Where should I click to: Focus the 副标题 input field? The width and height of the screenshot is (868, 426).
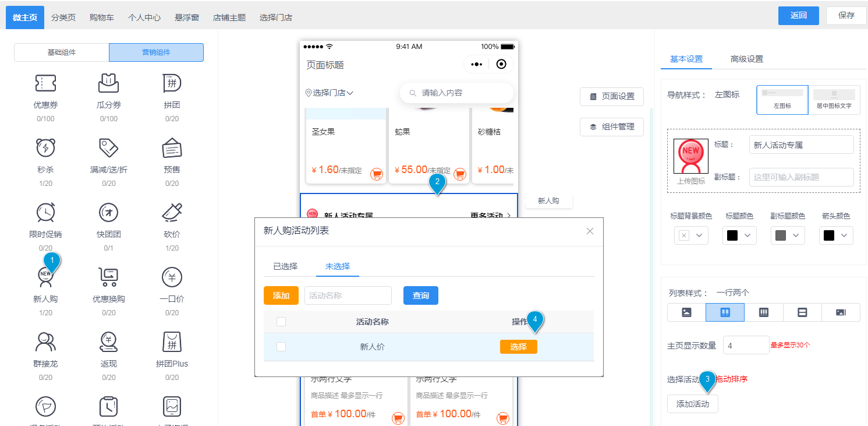(x=802, y=177)
